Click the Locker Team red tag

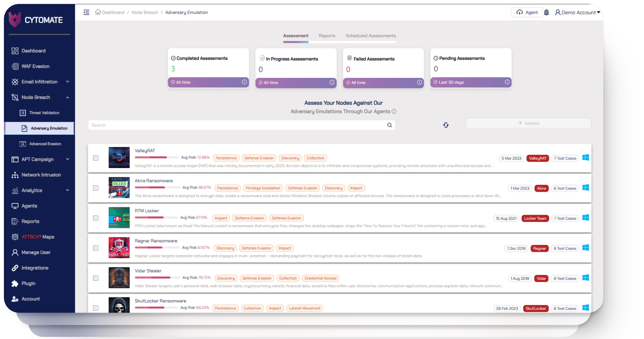tap(535, 218)
